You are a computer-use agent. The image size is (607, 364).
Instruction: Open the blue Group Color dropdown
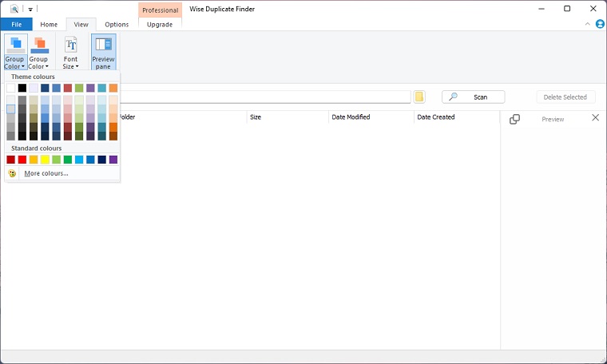(15, 52)
